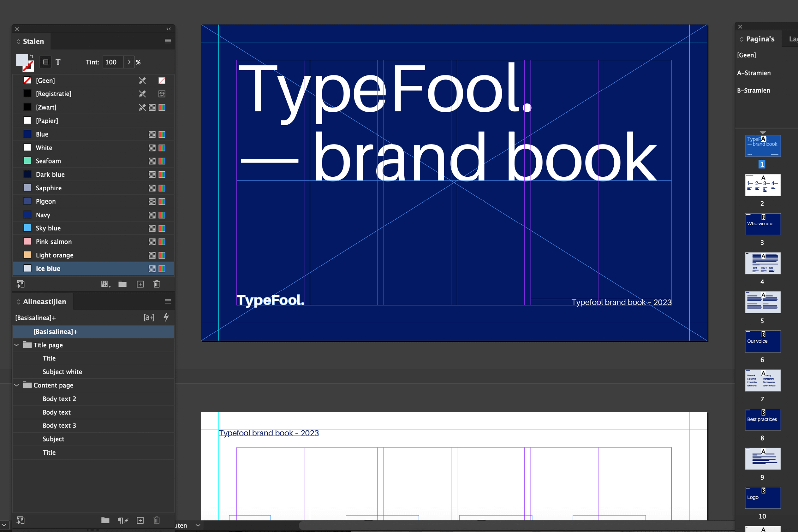Collapse the Title page style group
Viewport: 798px width, 532px height.
[x=17, y=345]
